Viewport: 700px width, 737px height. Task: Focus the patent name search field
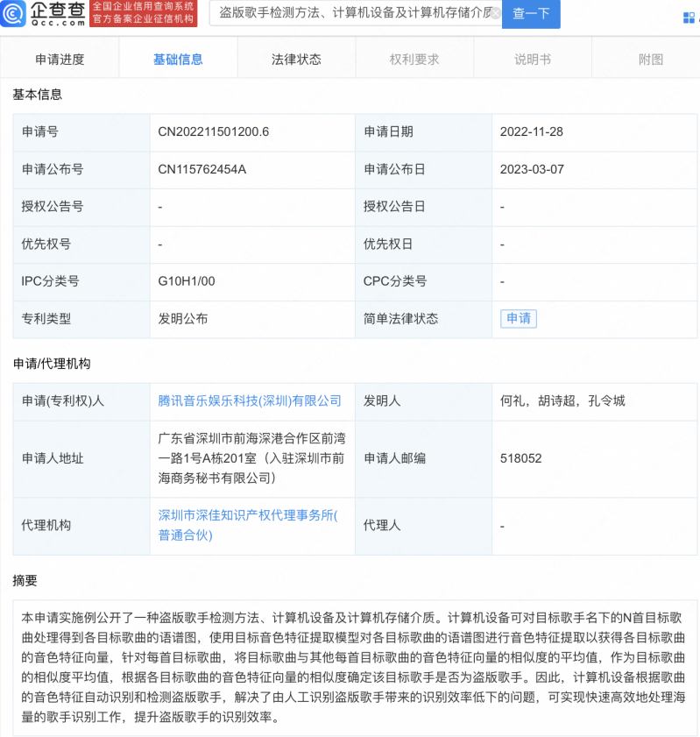356,13
